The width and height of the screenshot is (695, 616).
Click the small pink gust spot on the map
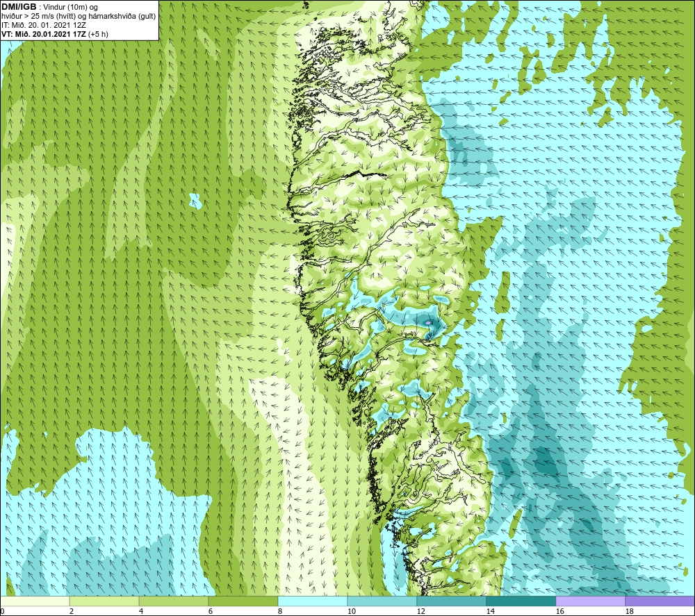427,323
